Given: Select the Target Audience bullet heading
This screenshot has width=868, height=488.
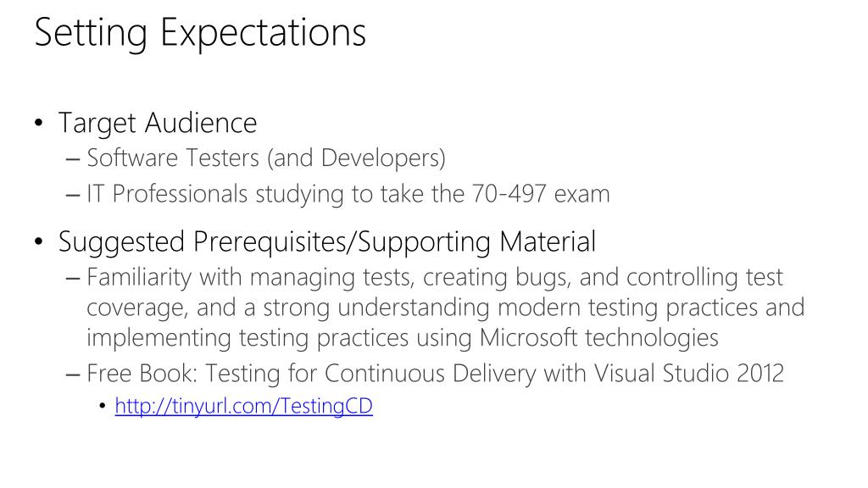Looking at the screenshot, I should pos(158,123).
